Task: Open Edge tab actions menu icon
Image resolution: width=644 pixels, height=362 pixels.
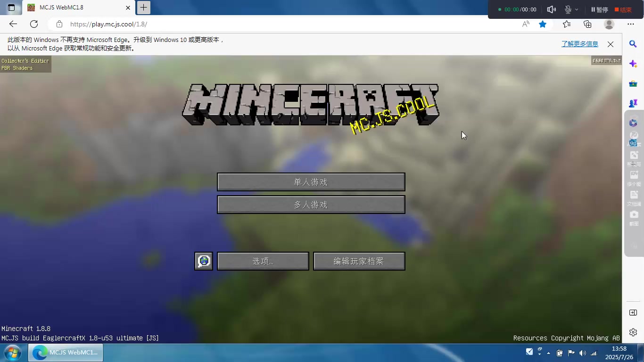Action: click(x=11, y=8)
